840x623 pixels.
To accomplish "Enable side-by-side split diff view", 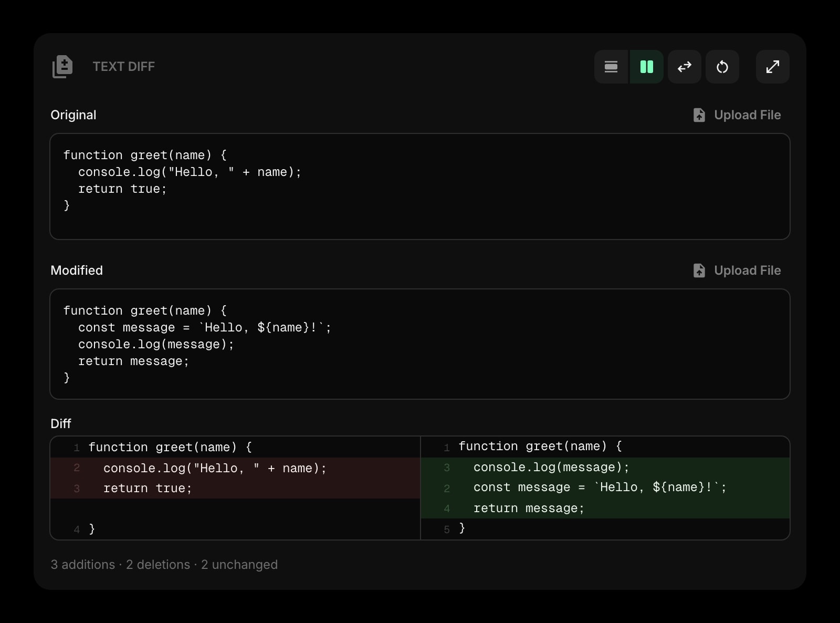I will tap(646, 67).
